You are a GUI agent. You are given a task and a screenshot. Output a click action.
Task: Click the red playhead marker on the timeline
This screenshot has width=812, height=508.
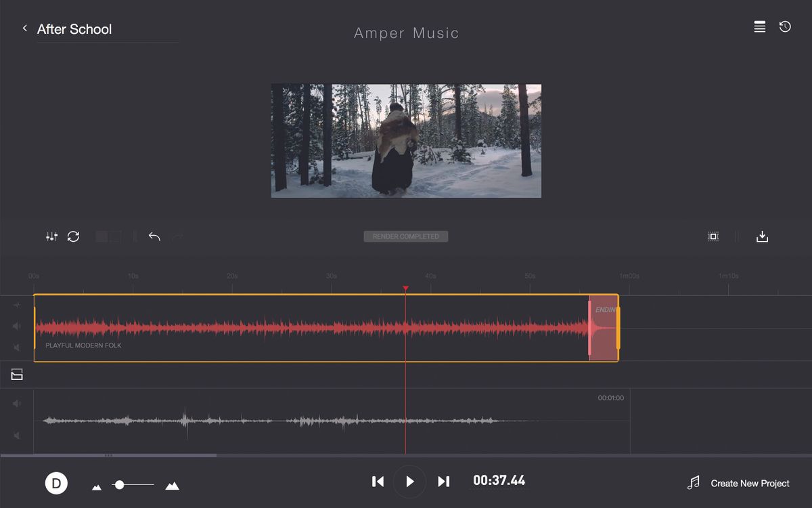point(406,288)
